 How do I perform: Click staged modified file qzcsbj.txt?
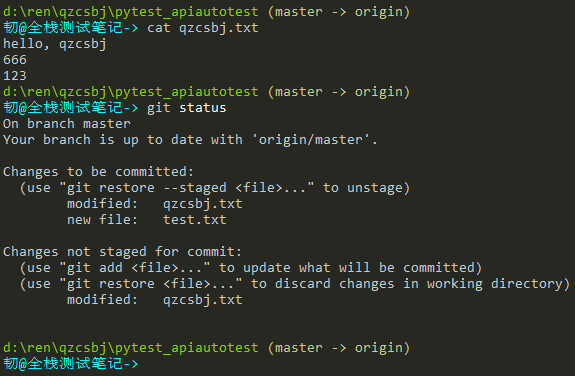coord(202,204)
